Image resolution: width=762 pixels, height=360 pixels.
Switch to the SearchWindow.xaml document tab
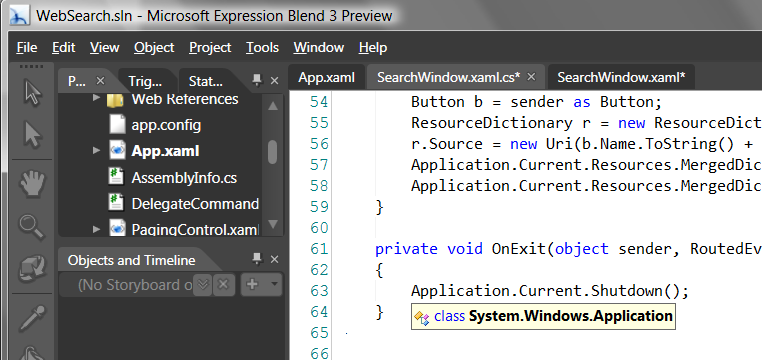(x=621, y=77)
